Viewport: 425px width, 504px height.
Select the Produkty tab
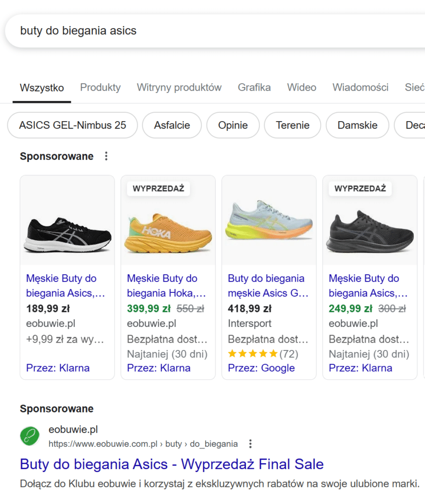(x=100, y=87)
